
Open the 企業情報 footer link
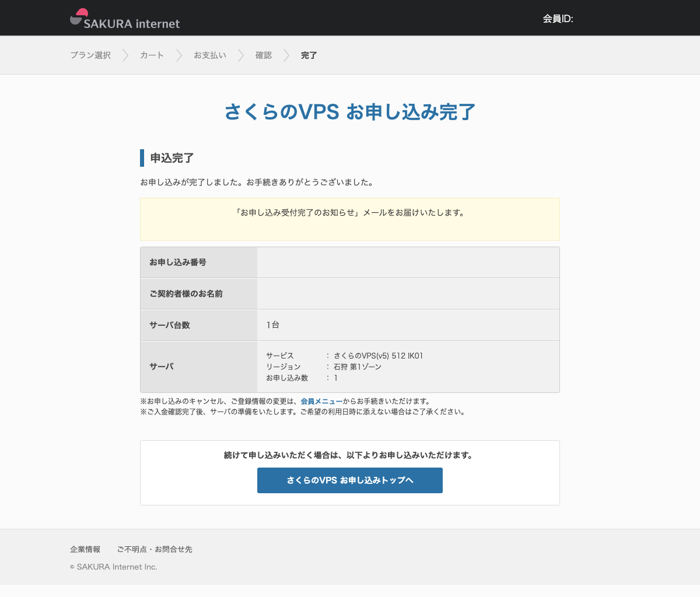click(x=85, y=549)
